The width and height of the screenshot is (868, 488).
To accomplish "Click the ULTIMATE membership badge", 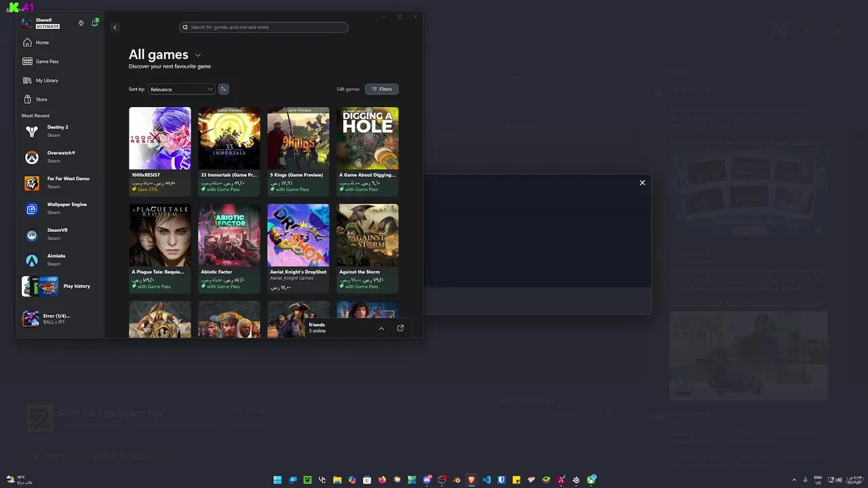I will pos(47,26).
